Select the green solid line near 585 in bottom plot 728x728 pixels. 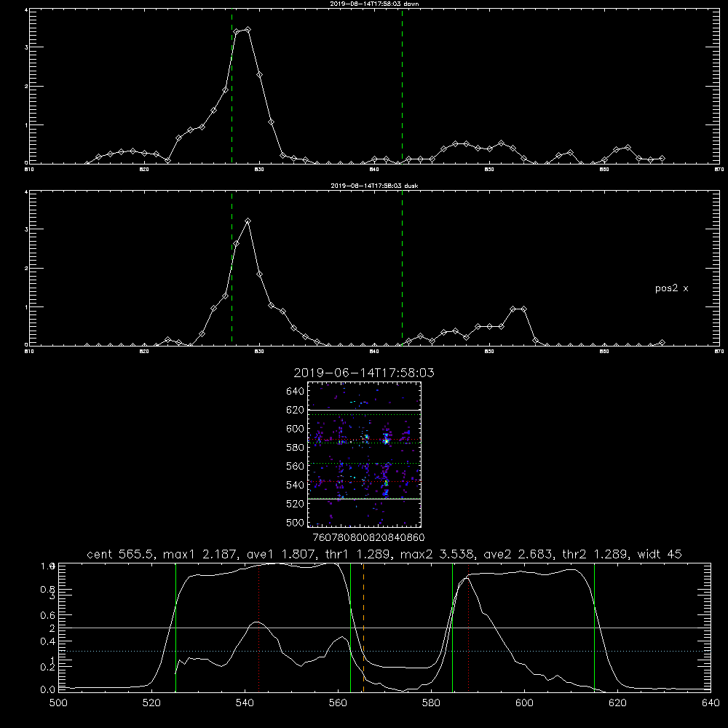[x=453, y=627]
